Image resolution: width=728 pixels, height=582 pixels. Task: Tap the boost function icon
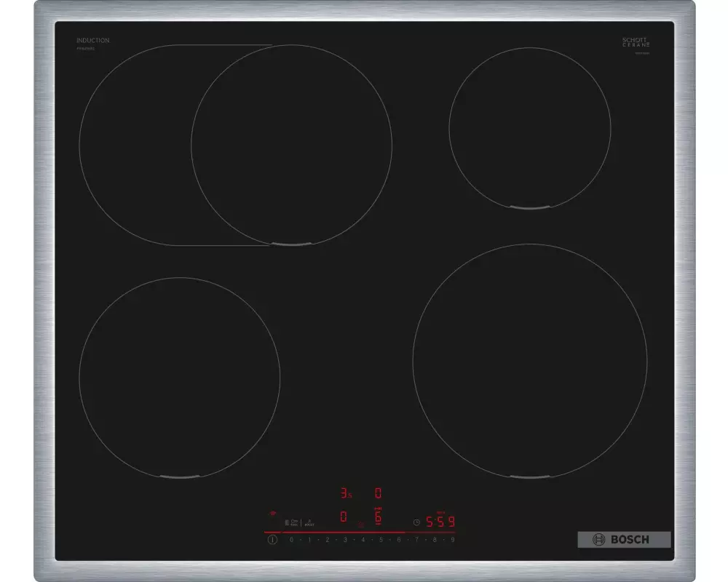[x=309, y=522]
